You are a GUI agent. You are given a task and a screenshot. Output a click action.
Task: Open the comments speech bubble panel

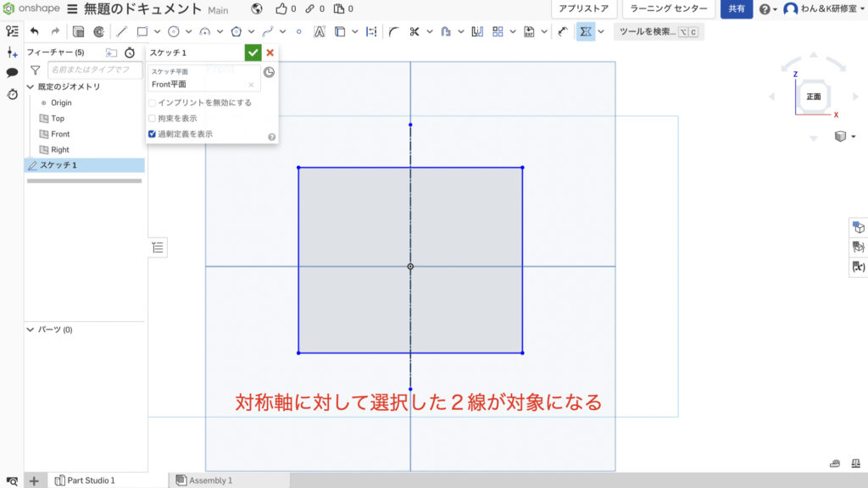point(12,73)
